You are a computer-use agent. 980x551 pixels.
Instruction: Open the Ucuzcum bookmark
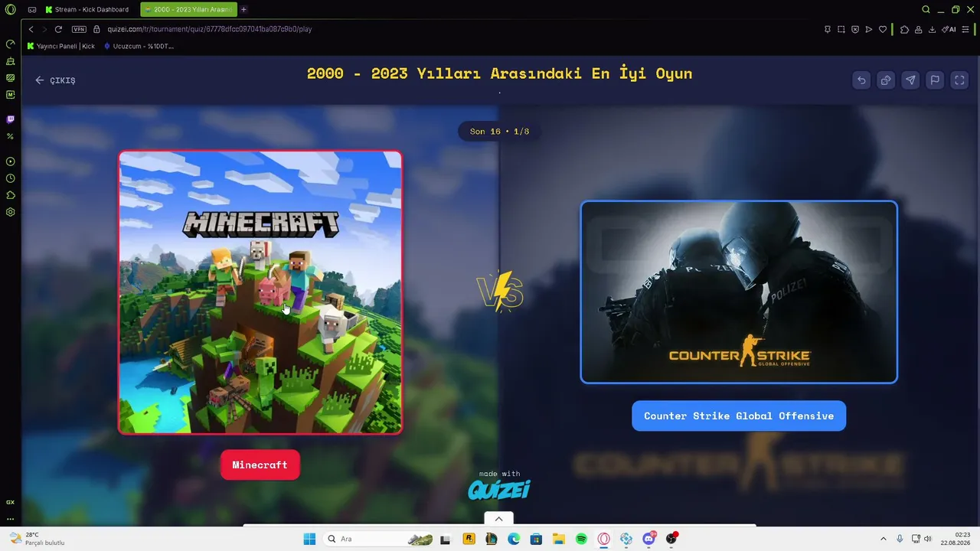coord(139,46)
